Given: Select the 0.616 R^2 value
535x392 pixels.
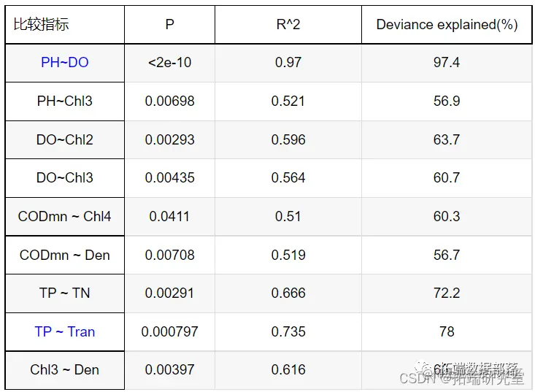Looking at the screenshot, I should (288, 370).
